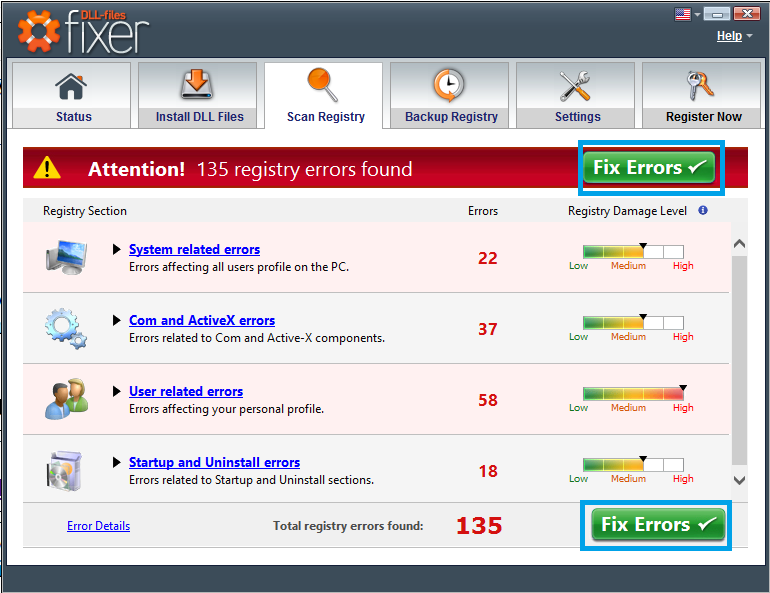Switch to the Status tab
Screen dimensions: 770x593
coord(71,95)
